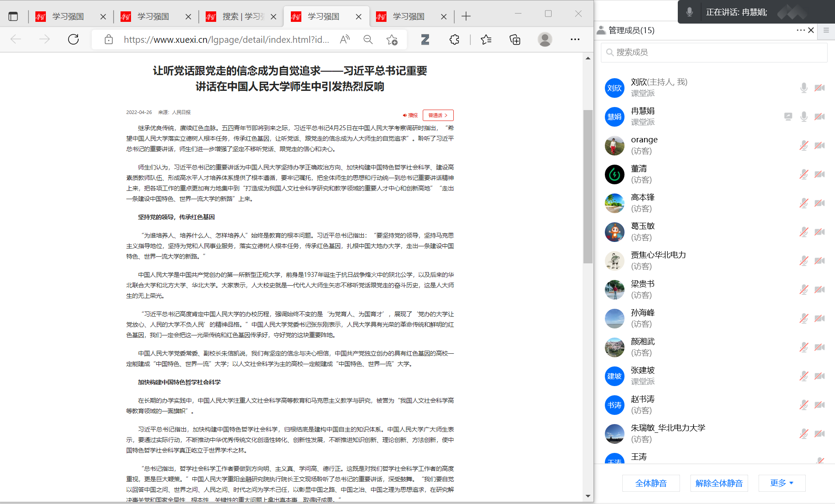The height and width of the screenshot is (504, 835).
Task: Click the browser refresh icon
Action: click(73, 40)
